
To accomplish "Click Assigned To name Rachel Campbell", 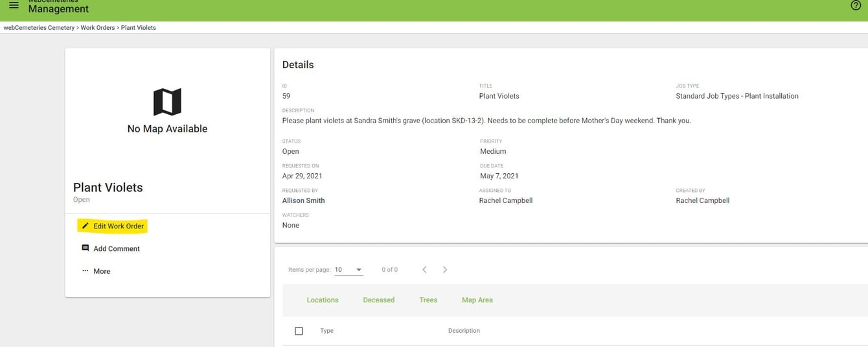I will (x=506, y=200).
